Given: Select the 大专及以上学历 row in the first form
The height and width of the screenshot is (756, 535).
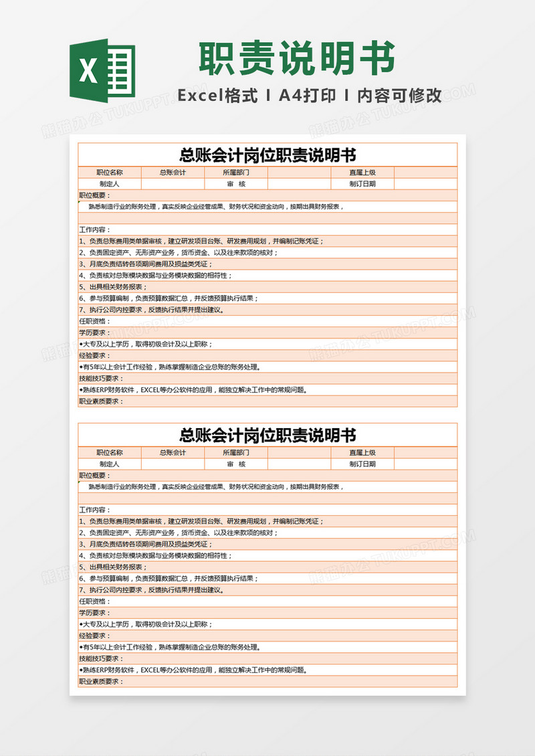Looking at the screenshot, I should pos(267,345).
